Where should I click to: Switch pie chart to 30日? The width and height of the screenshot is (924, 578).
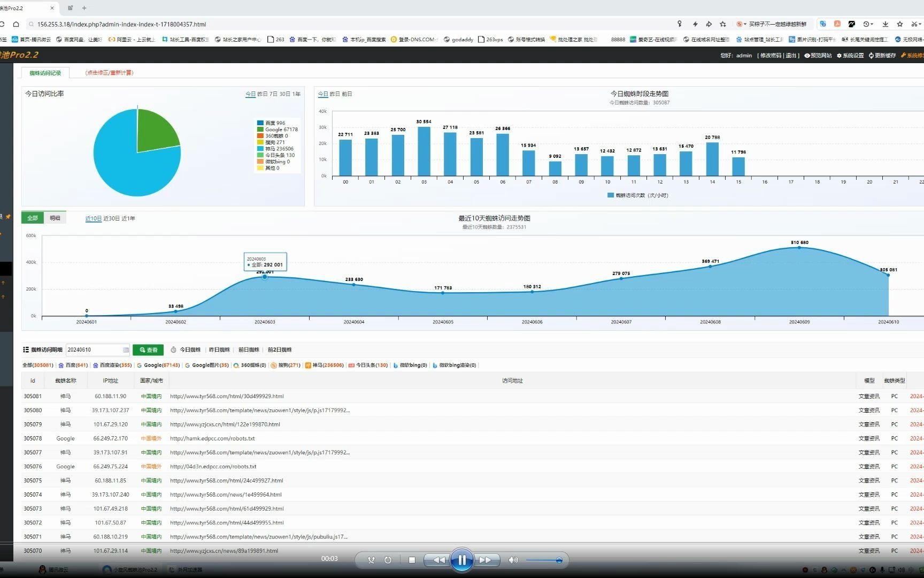(x=284, y=94)
